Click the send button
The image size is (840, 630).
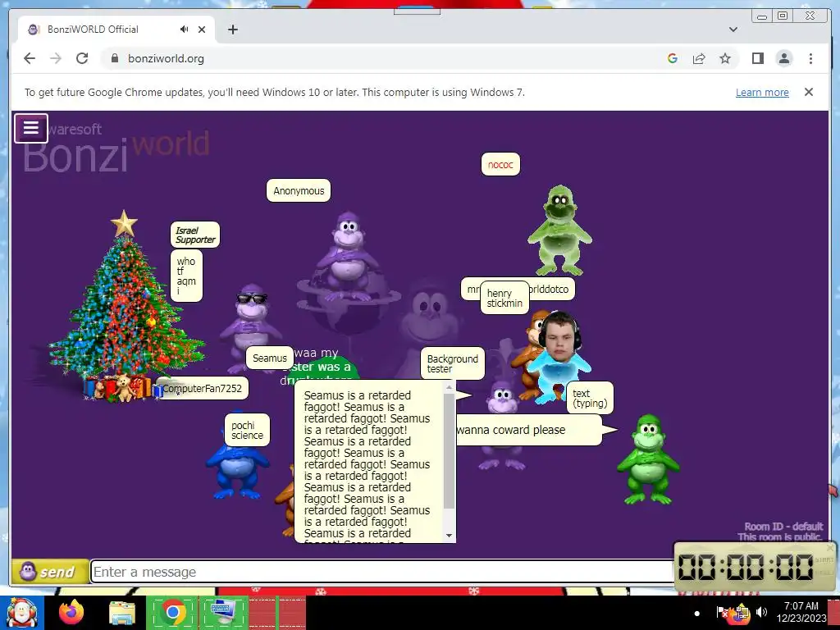[x=50, y=572]
